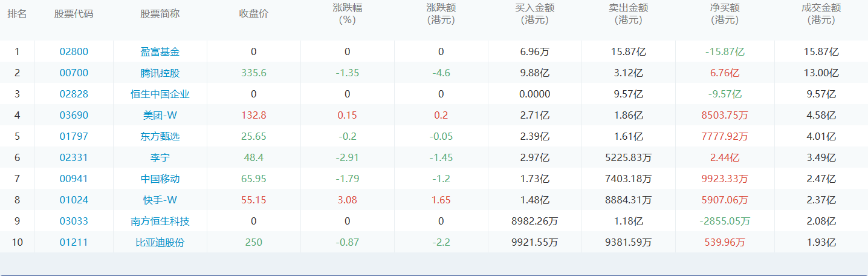
Task: Click the 排名 column header
Action: coord(17,14)
